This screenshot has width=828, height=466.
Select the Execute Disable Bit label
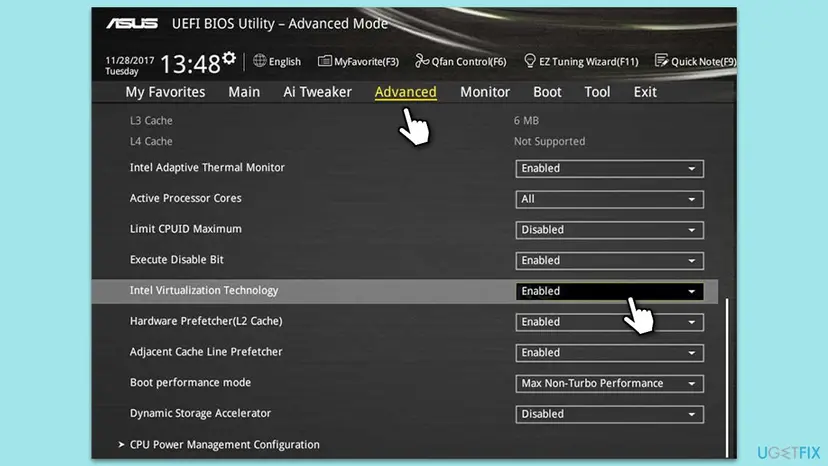click(x=176, y=259)
